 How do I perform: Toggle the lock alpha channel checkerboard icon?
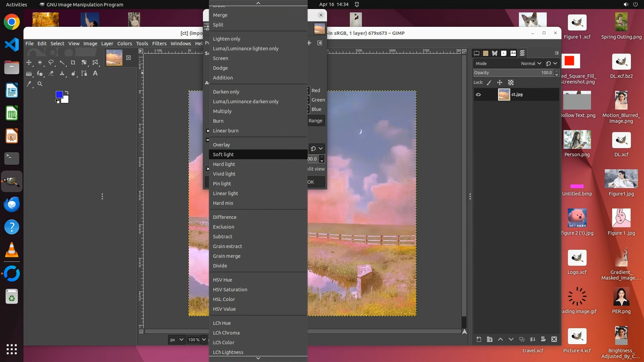pos(511,83)
